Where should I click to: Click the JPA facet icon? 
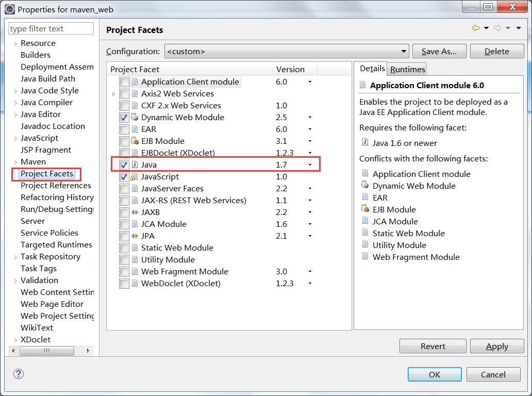(135, 236)
